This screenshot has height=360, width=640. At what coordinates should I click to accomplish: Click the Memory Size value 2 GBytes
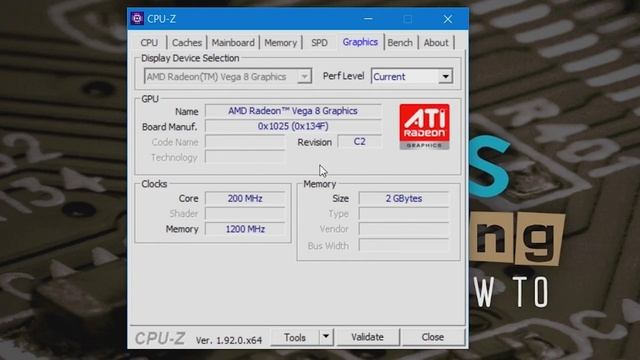point(404,198)
